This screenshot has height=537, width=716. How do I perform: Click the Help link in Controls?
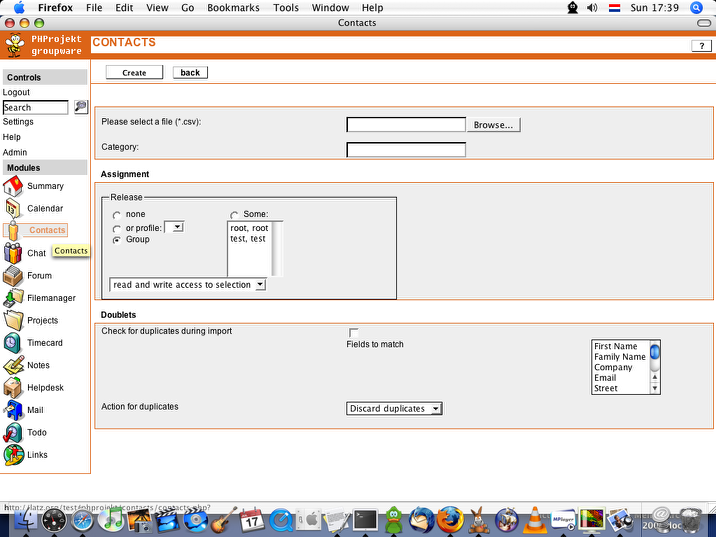click(x=11, y=137)
